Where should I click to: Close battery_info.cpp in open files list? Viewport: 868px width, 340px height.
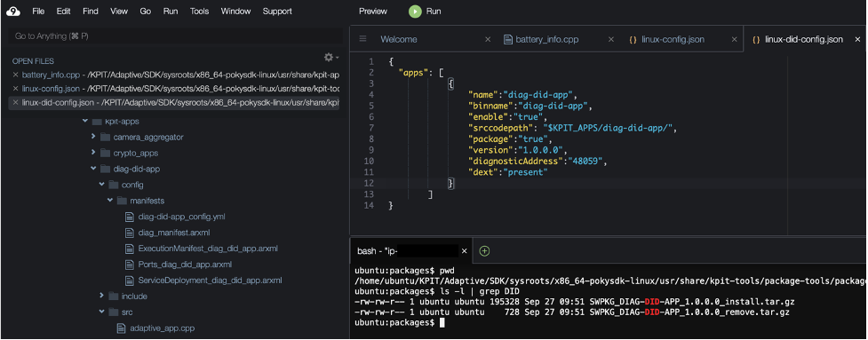[x=15, y=75]
